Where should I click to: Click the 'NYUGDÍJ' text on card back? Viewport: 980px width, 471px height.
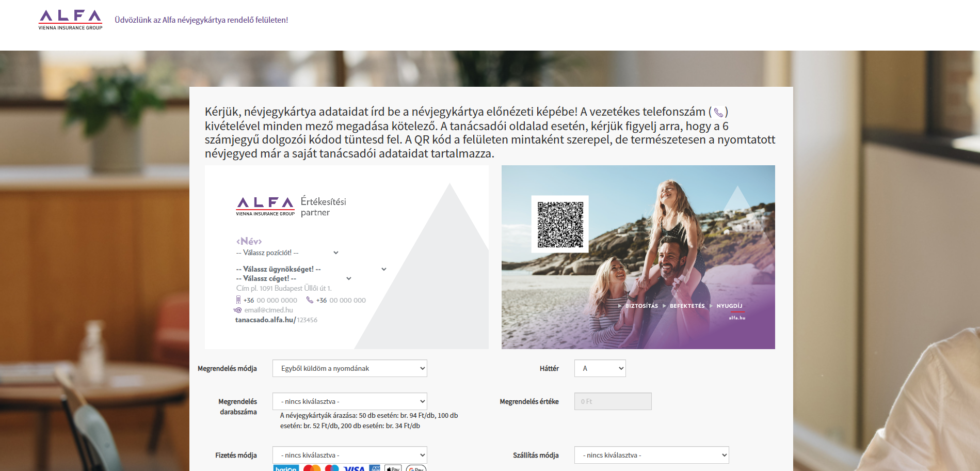pyautogui.click(x=729, y=306)
